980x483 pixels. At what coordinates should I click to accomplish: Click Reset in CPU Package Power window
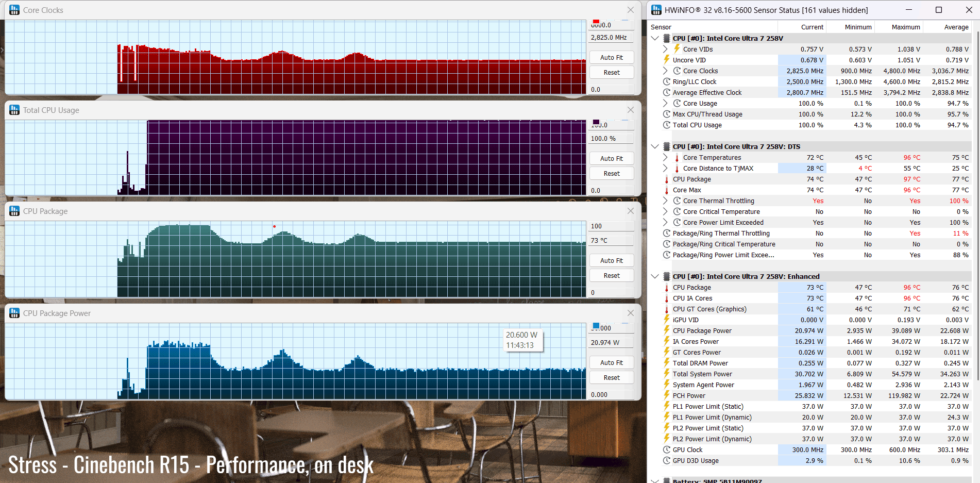tap(612, 377)
